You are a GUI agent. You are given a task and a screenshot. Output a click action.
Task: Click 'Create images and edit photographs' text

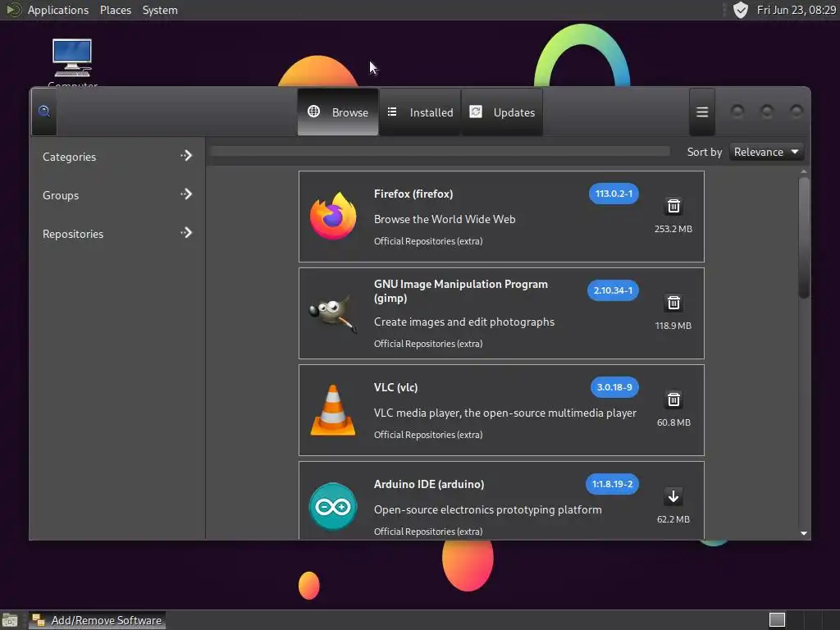pyautogui.click(x=464, y=322)
